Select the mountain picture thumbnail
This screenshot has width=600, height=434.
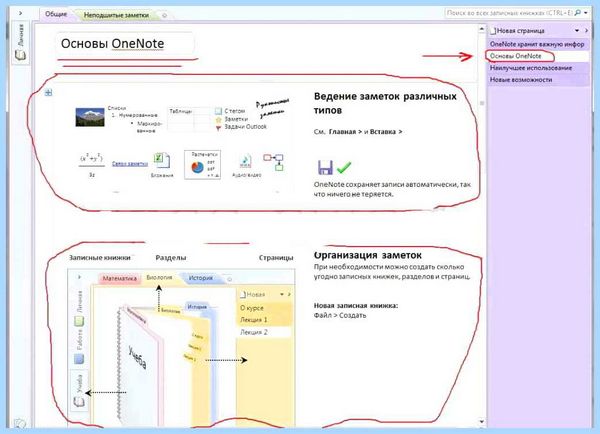90,117
